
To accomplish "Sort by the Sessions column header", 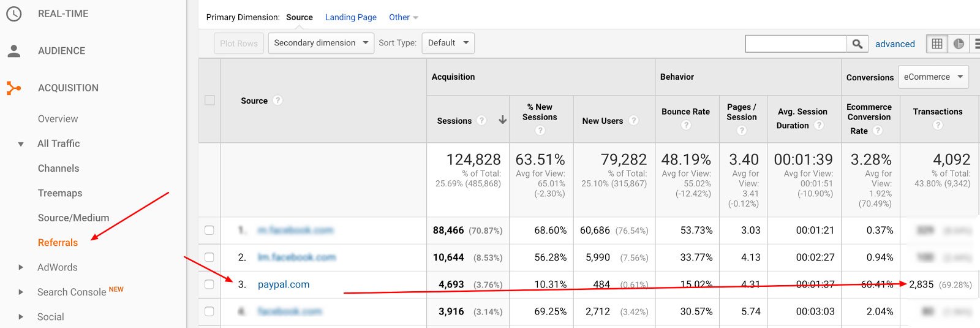I will [x=454, y=121].
